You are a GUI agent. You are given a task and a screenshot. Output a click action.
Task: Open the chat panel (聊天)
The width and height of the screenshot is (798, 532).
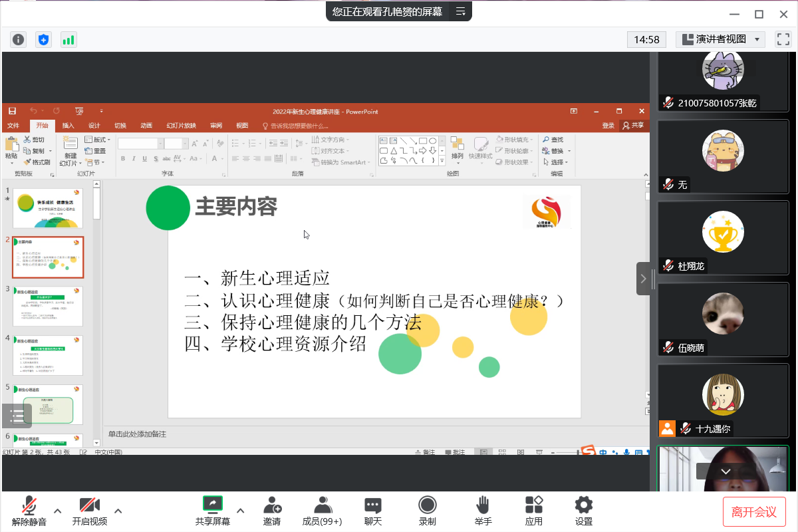pyautogui.click(x=373, y=511)
